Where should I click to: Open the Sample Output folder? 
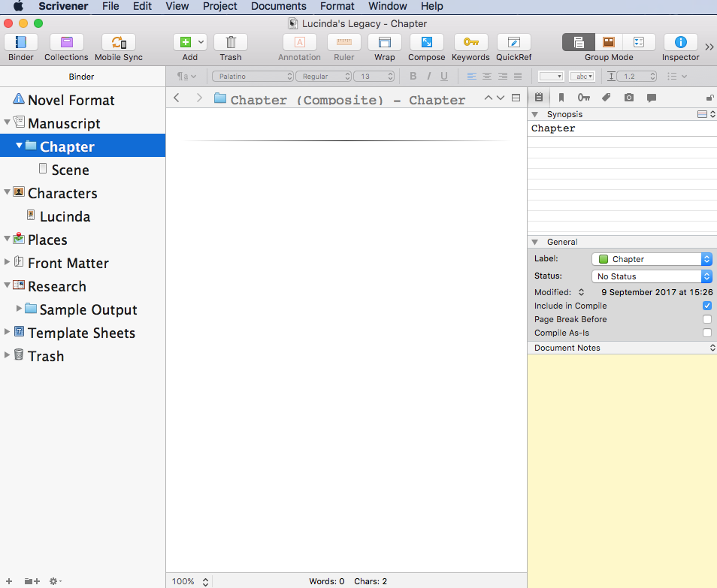[x=83, y=309]
